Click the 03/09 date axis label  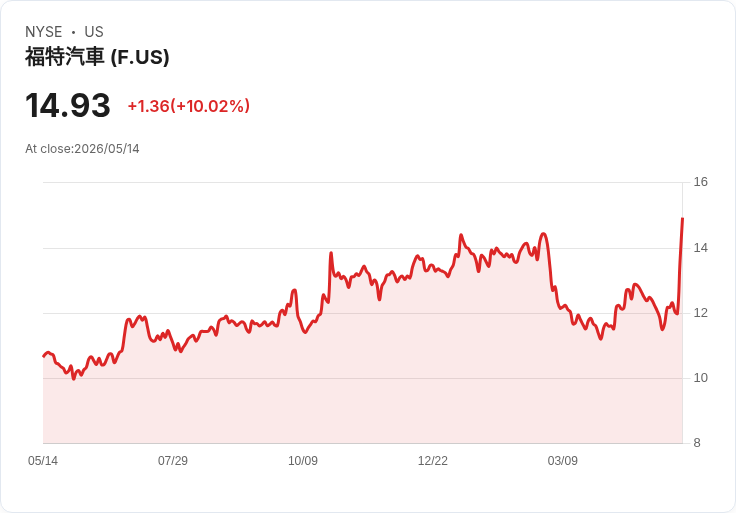(x=562, y=460)
